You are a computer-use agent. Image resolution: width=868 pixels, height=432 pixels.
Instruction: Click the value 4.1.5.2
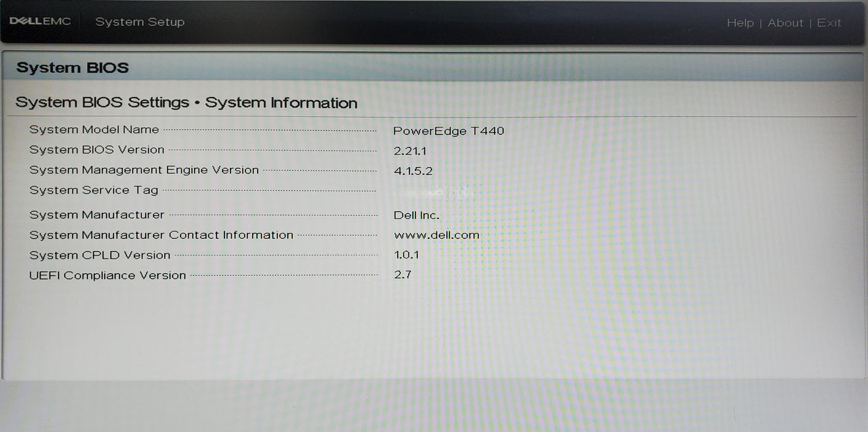(413, 171)
